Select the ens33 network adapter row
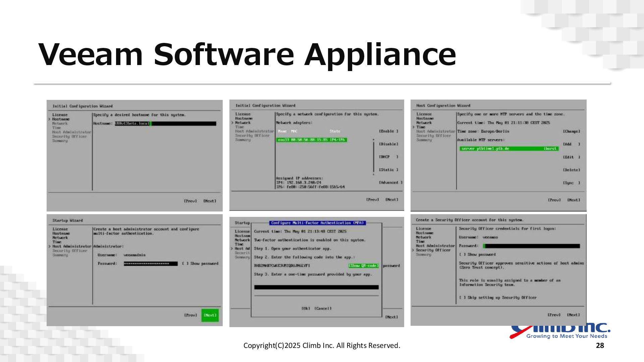 (311, 140)
